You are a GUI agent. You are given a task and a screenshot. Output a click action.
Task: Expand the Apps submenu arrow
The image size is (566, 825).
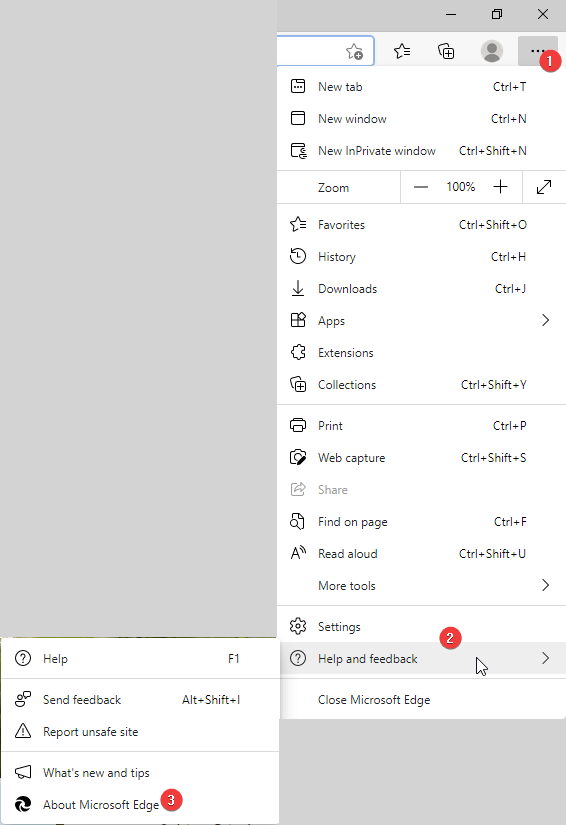click(545, 320)
